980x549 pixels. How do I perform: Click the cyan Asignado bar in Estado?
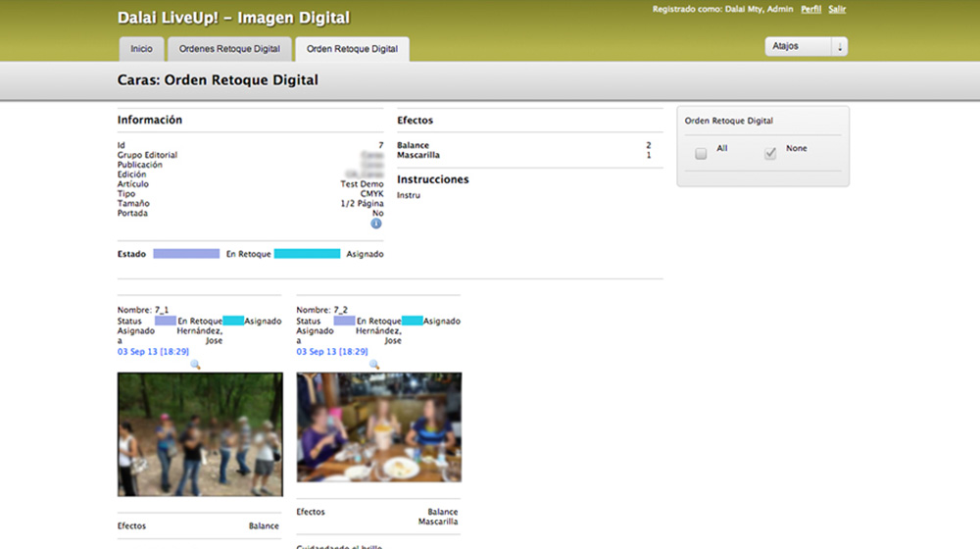(x=307, y=254)
